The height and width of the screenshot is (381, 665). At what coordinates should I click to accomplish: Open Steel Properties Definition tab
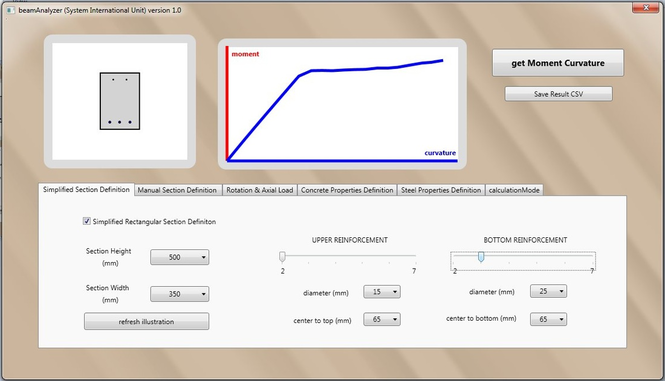[441, 190]
